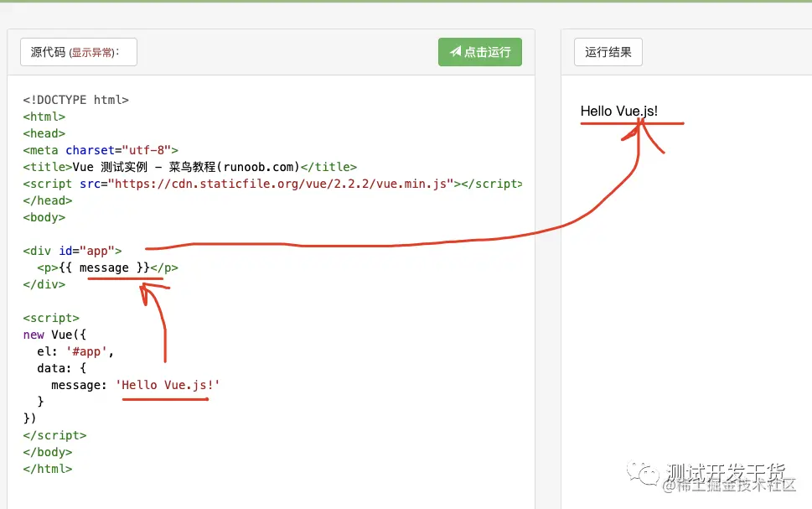Click the title line with runoob.com
The height and width of the screenshot is (509, 812).
[189, 167]
